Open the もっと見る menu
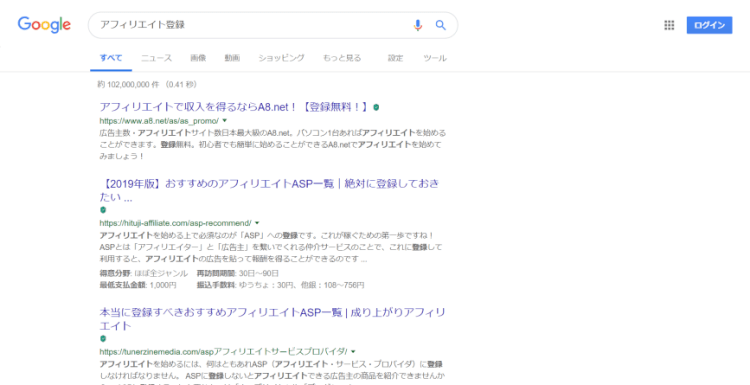 342,58
